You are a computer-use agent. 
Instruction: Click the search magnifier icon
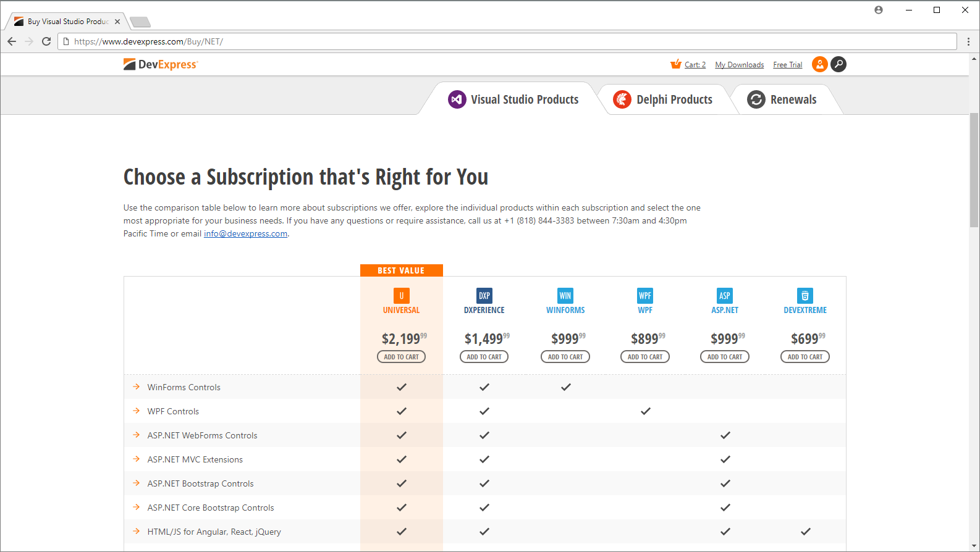click(838, 64)
